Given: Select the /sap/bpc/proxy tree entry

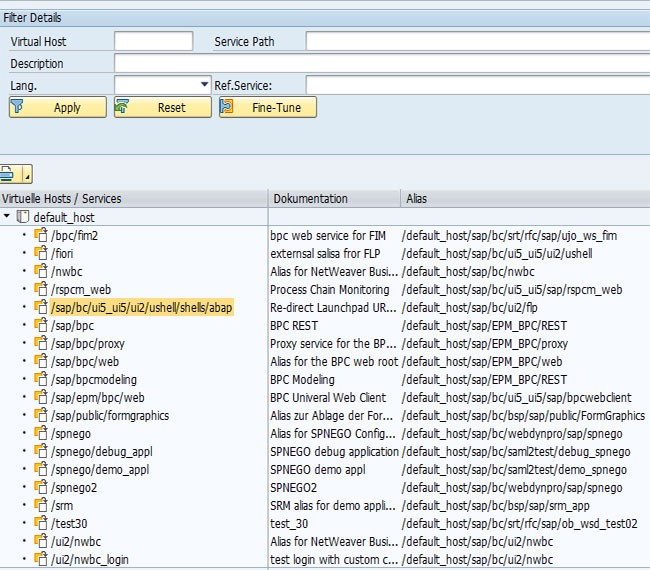Looking at the screenshot, I should [x=88, y=344].
